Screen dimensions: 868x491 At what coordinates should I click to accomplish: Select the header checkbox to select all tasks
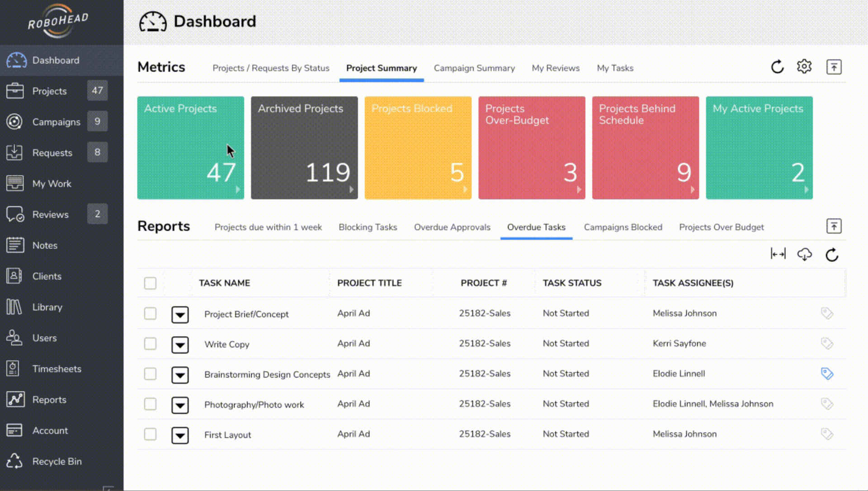coord(150,283)
